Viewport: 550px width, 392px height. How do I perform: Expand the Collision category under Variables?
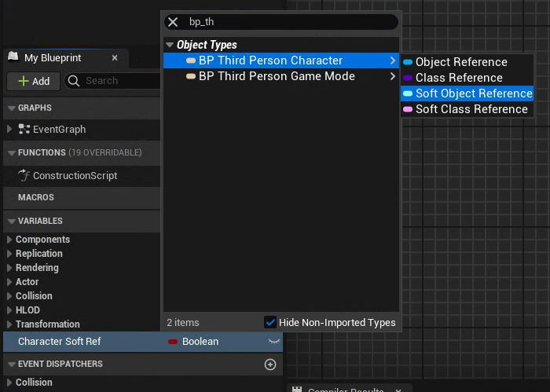click(9, 296)
